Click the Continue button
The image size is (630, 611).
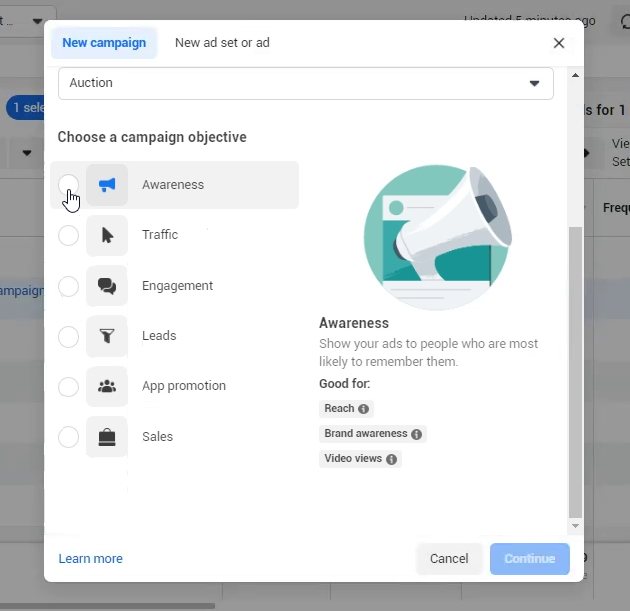[x=529, y=559]
